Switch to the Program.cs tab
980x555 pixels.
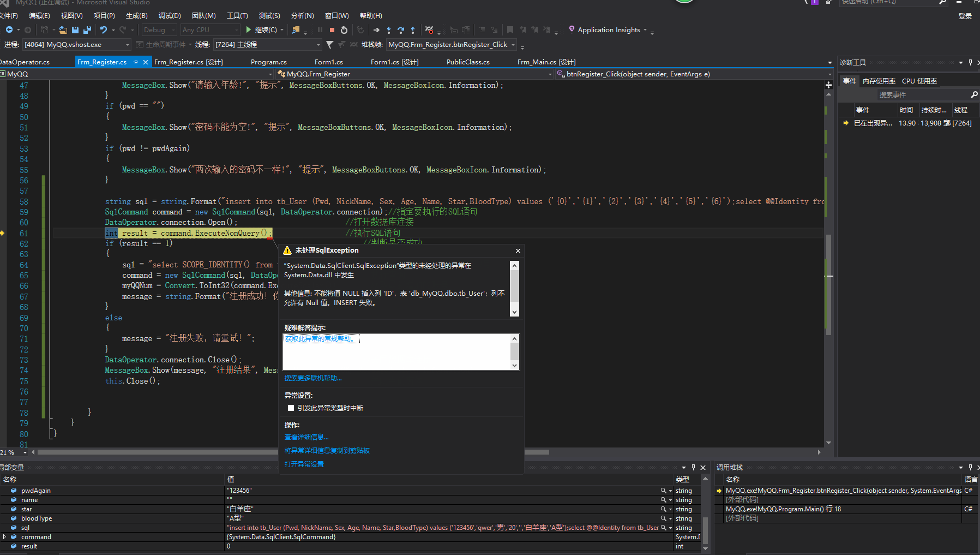[x=268, y=62]
